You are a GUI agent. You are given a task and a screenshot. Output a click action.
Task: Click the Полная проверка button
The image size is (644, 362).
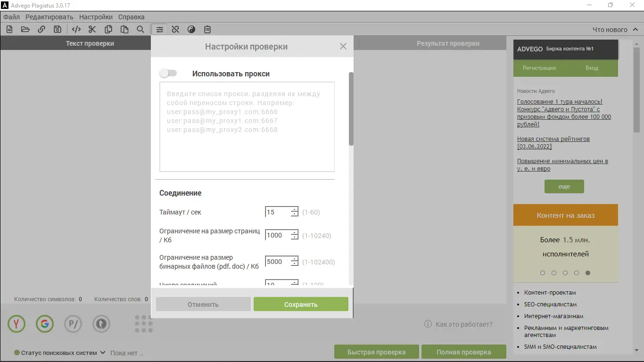click(x=463, y=352)
